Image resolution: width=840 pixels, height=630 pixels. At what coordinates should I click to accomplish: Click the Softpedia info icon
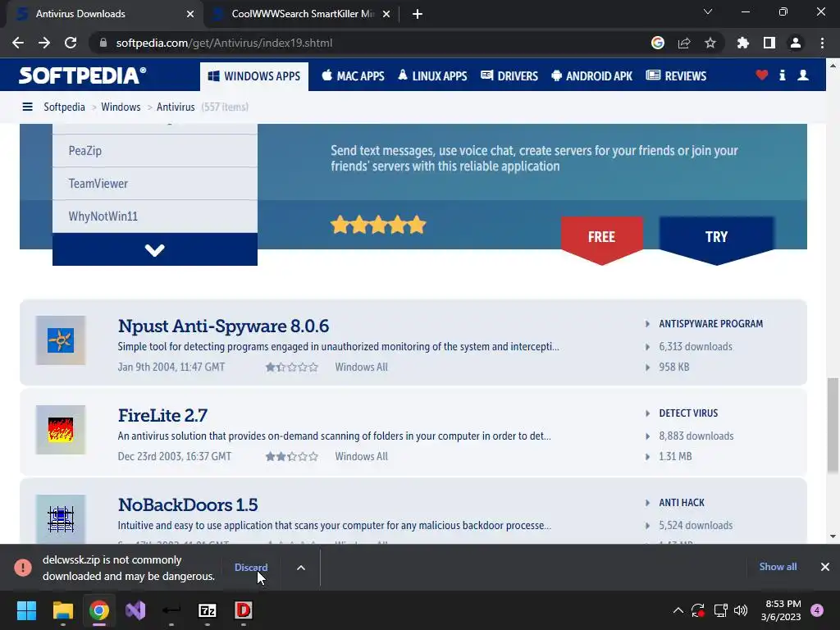tap(782, 75)
